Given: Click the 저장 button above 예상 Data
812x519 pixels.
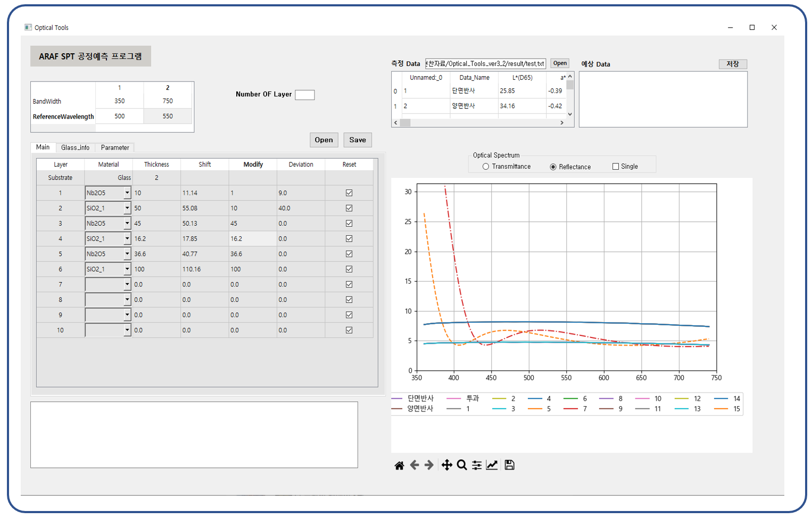Looking at the screenshot, I should point(733,64).
